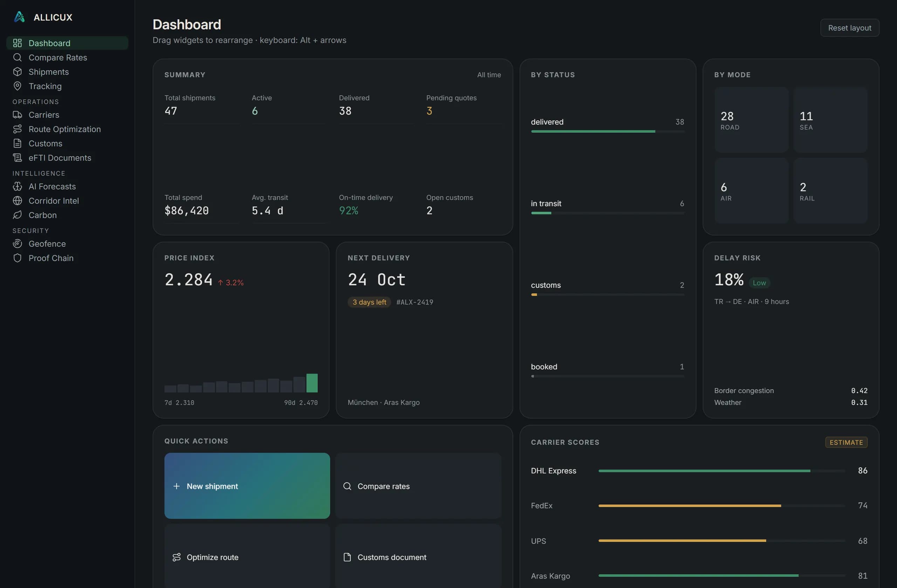Viewport: 897px width, 588px height.
Task: Click the AI Forecasts brain icon
Action: pos(17,186)
